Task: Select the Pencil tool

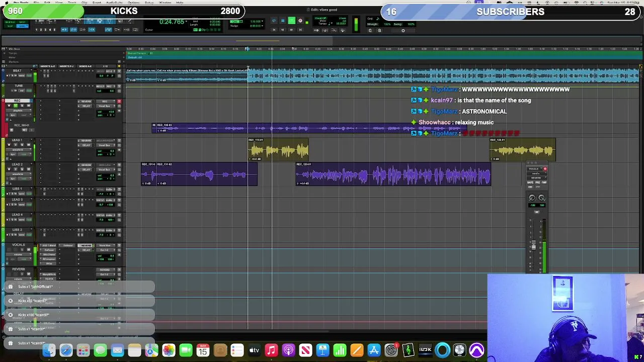Action: click(130, 21)
